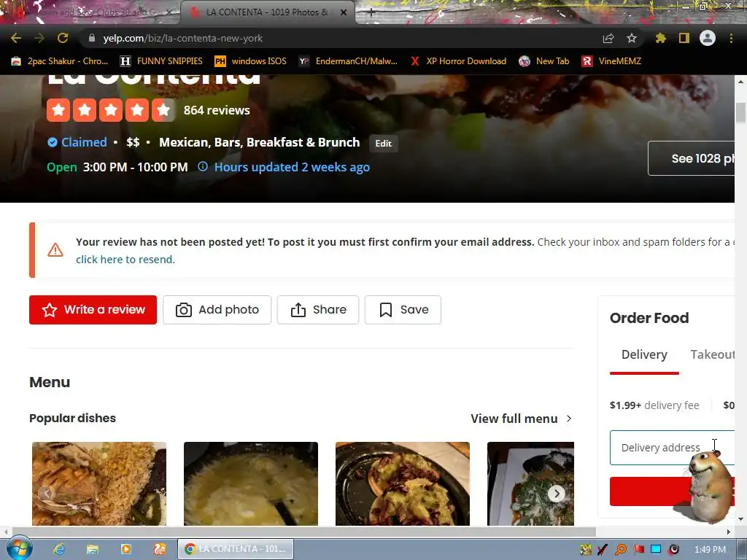The height and width of the screenshot is (560, 747).
Task: Open File Explorer from the taskbar
Action: tap(93, 549)
